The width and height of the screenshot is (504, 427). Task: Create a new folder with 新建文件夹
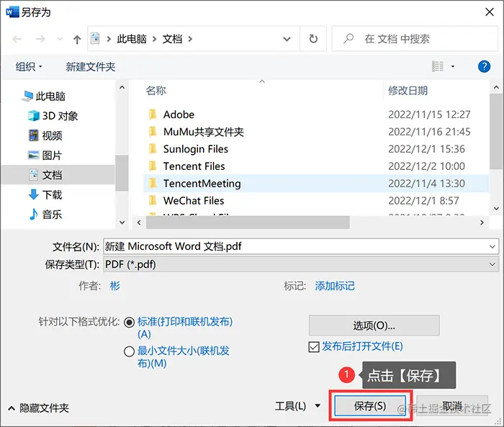[90, 66]
